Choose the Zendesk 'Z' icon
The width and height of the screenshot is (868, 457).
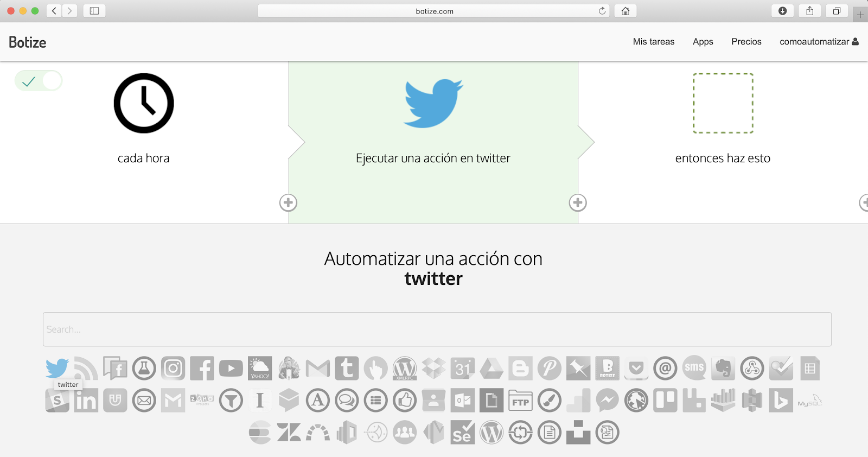(x=289, y=433)
